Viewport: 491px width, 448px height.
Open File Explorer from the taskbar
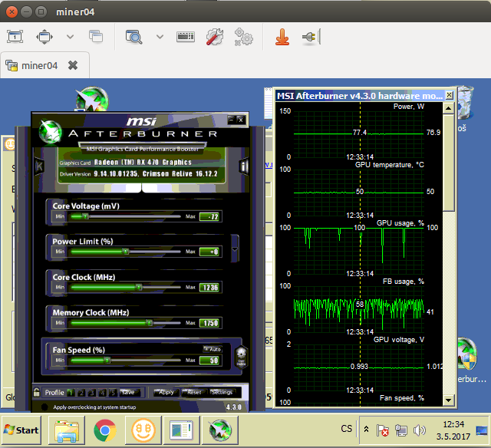[x=67, y=430]
